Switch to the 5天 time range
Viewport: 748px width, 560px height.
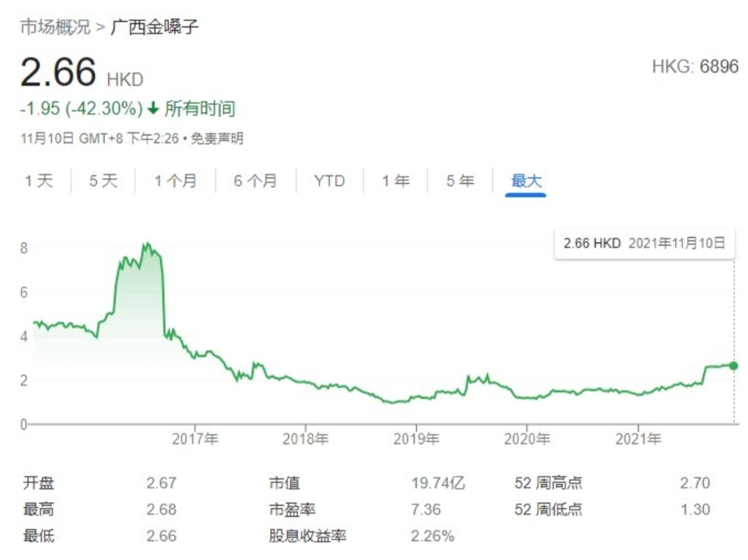(x=103, y=181)
